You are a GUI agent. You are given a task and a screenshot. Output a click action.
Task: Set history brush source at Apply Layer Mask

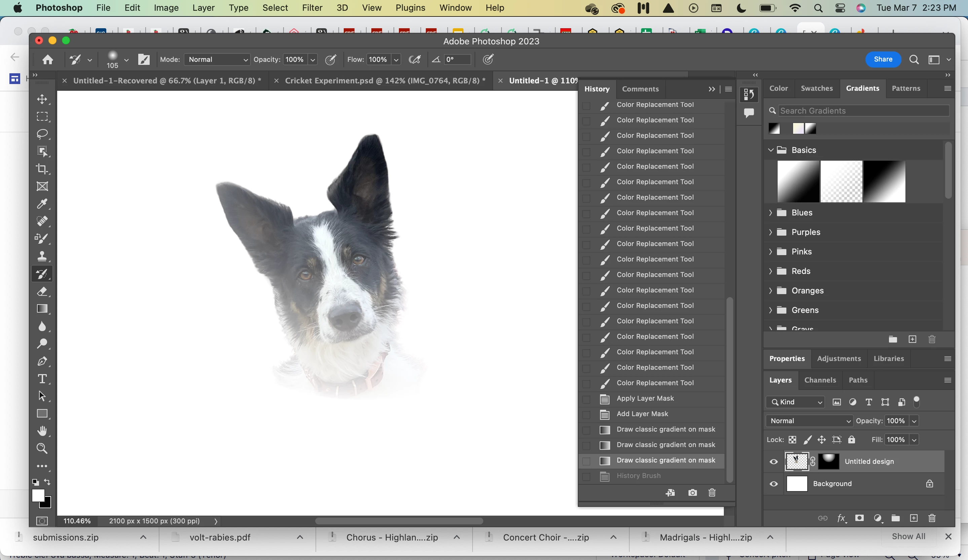(x=586, y=399)
